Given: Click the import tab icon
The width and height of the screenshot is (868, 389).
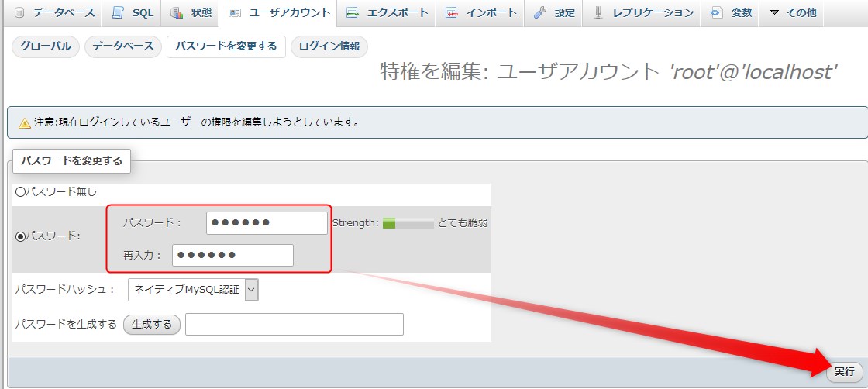Looking at the screenshot, I should click(x=452, y=12).
